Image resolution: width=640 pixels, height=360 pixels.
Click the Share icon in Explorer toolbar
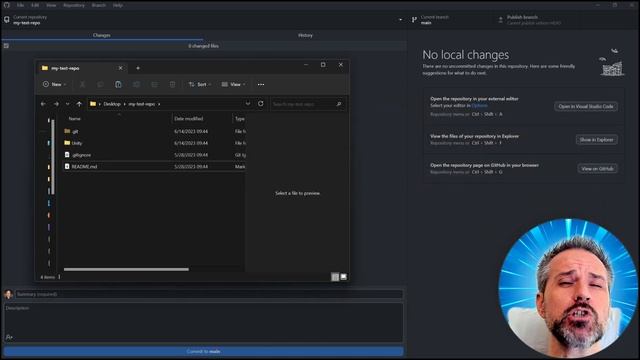click(x=154, y=84)
